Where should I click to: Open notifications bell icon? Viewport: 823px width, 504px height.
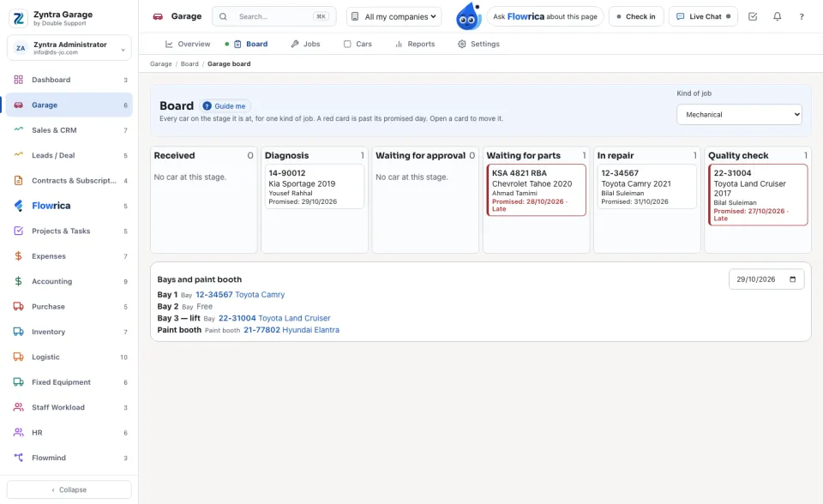point(778,16)
